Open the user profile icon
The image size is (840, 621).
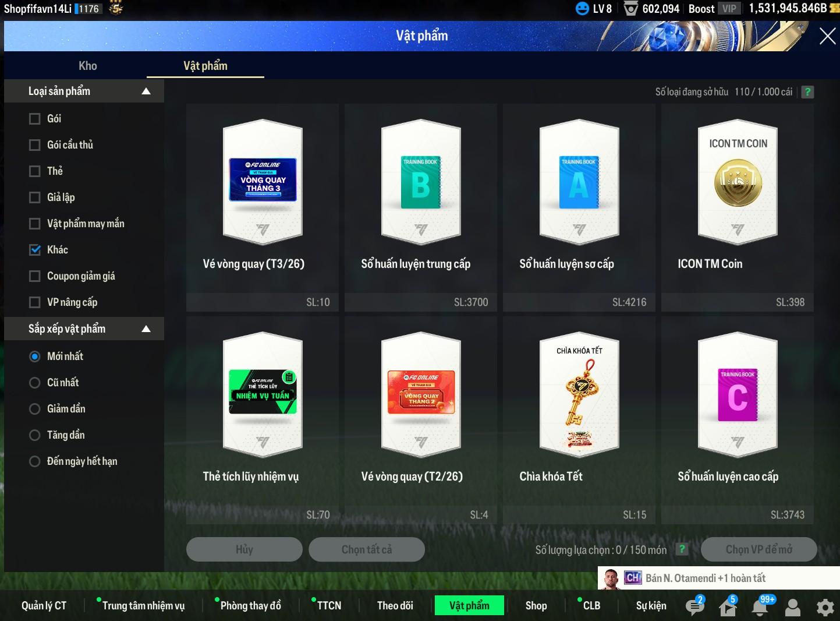pos(793,607)
